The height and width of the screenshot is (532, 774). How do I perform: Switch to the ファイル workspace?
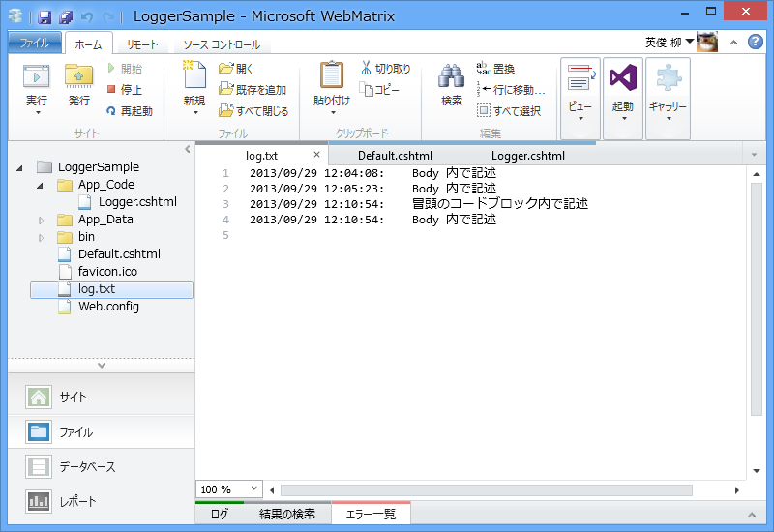tap(102, 431)
